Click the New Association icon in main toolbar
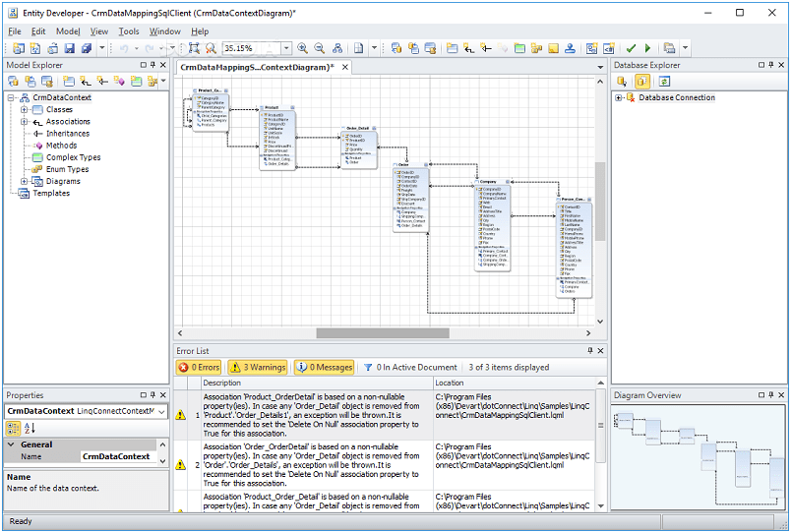Image resolution: width=792 pixels, height=532 pixels. 469,48
